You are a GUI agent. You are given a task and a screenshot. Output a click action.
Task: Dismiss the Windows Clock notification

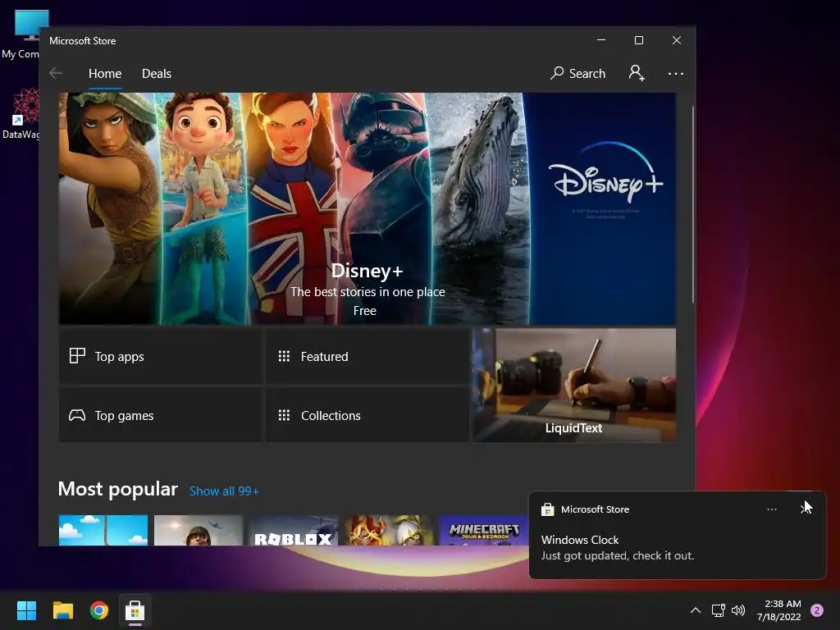(806, 509)
